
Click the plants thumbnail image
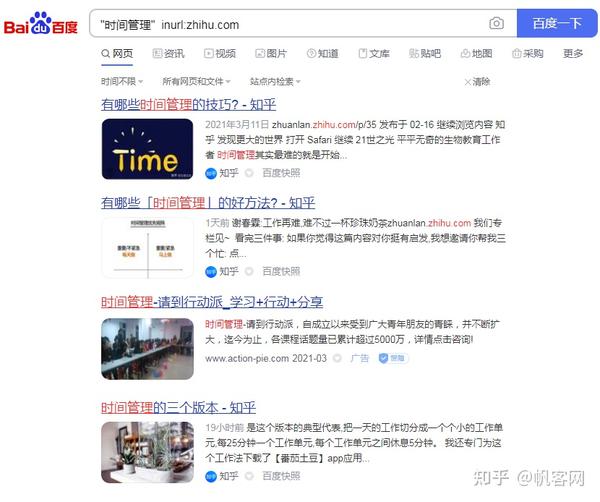[x=147, y=452]
